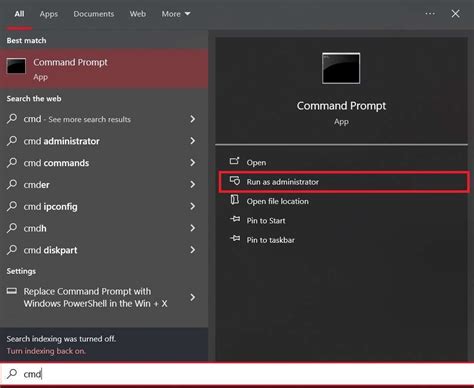Switch to the All tab
This screenshot has width=474, height=388.
point(19,14)
